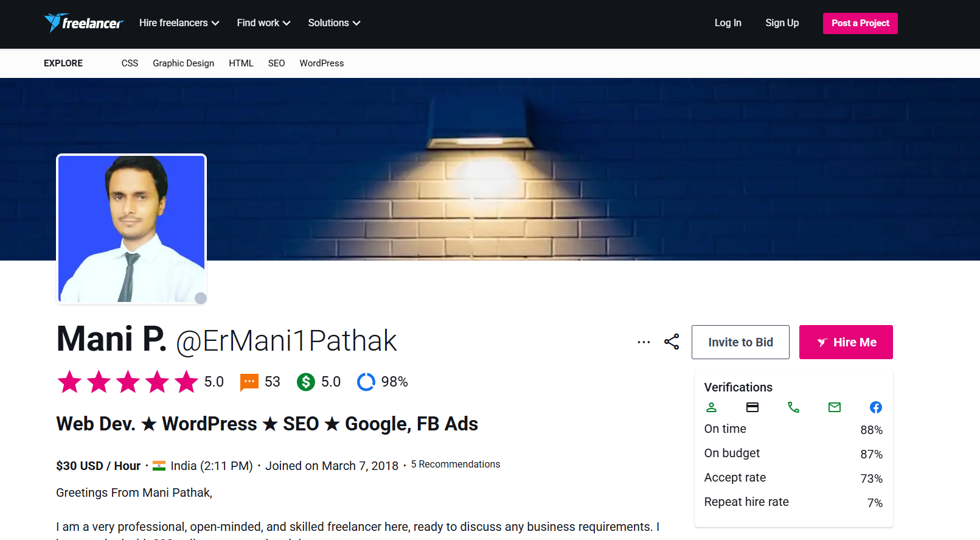Click the 98% completion rate value

coord(394,382)
